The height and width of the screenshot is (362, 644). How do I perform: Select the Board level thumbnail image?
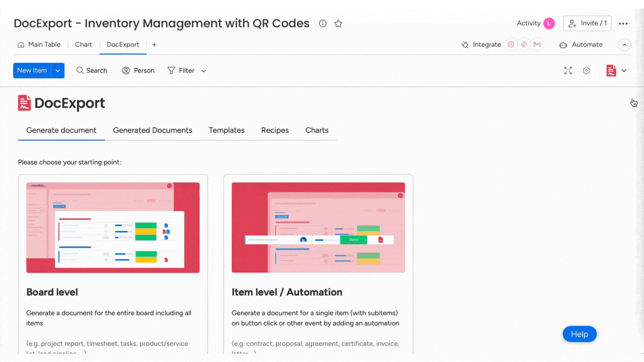point(113,228)
